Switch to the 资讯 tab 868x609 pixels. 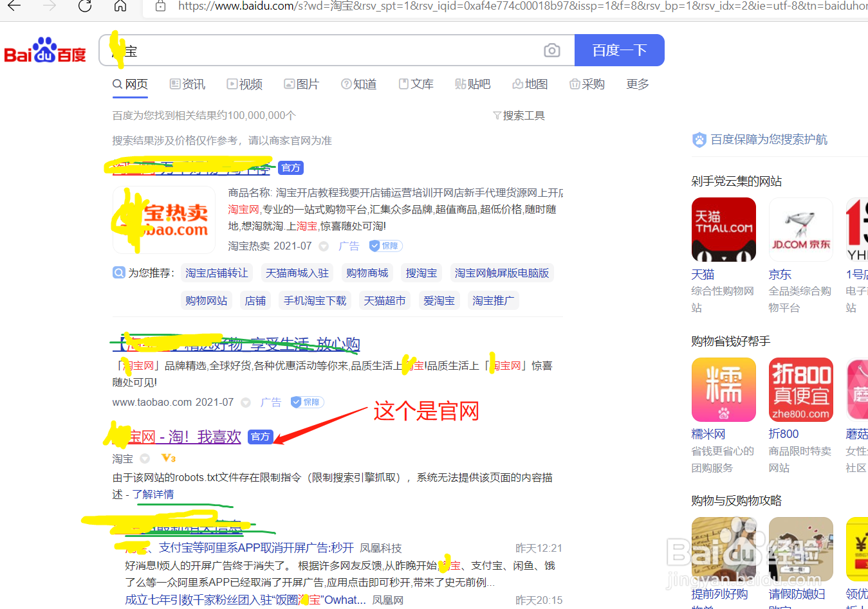(x=187, y=84)
